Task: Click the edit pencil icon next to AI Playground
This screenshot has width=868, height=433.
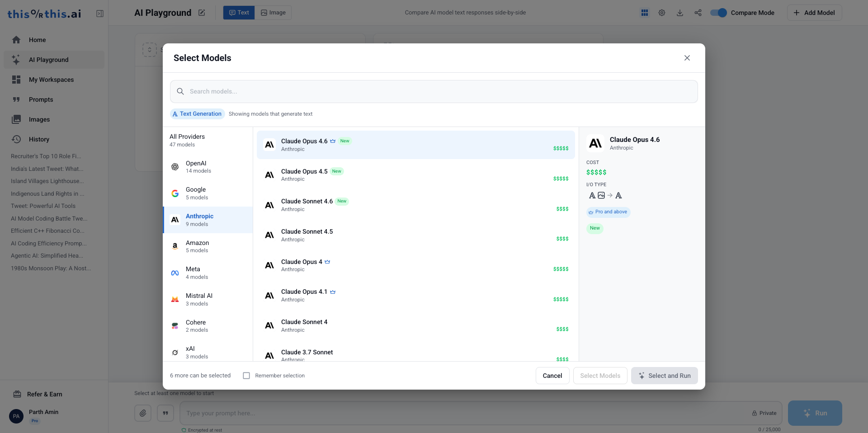Action: (202, 13)
